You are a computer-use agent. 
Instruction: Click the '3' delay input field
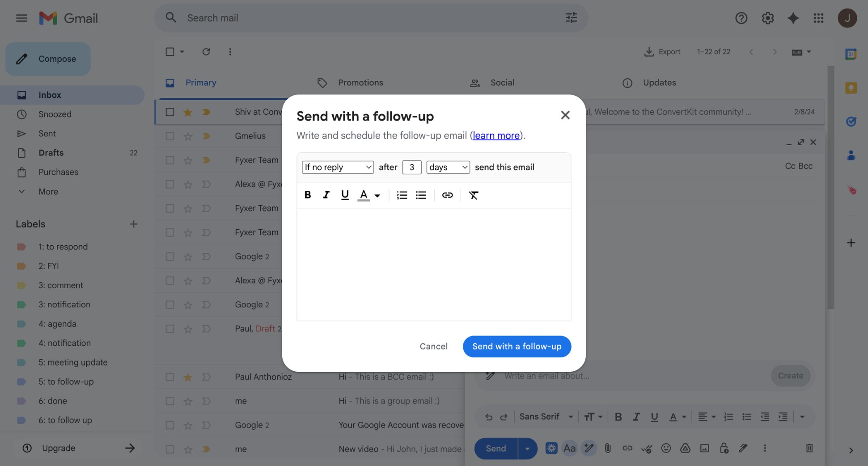(411, 167)
